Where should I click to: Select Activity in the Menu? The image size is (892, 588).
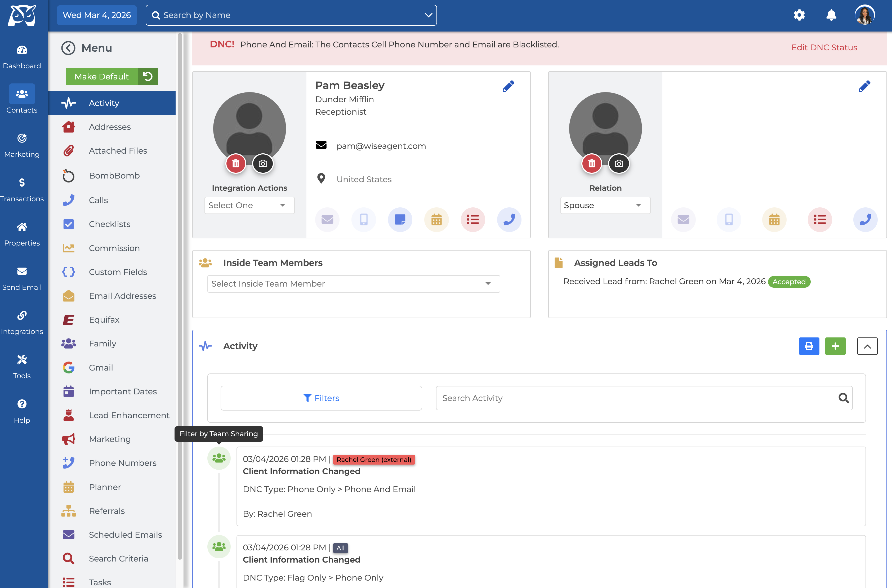[x=112, y=103]
